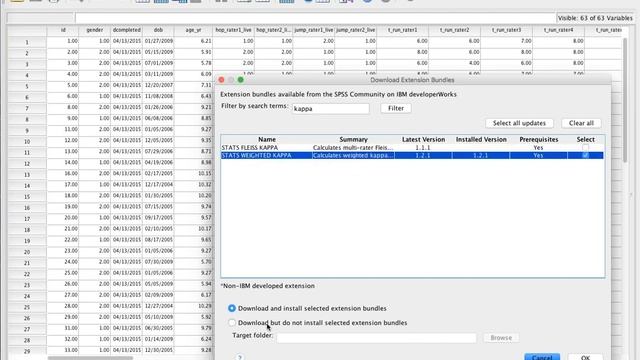
Task: Select the t_run_rater1 column header
Action: (x=403, y=30)
